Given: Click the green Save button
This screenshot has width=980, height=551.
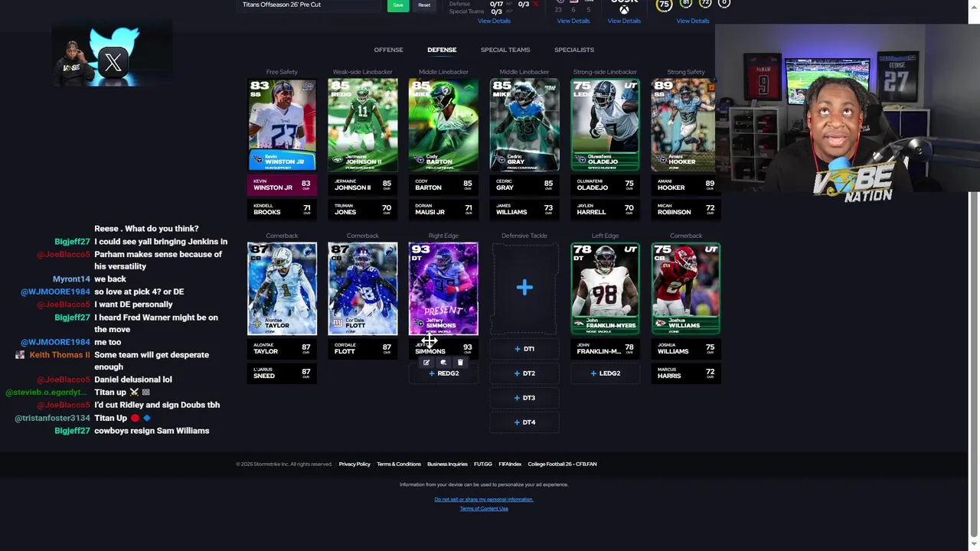Looking at the screenshot, I should 397,5.
